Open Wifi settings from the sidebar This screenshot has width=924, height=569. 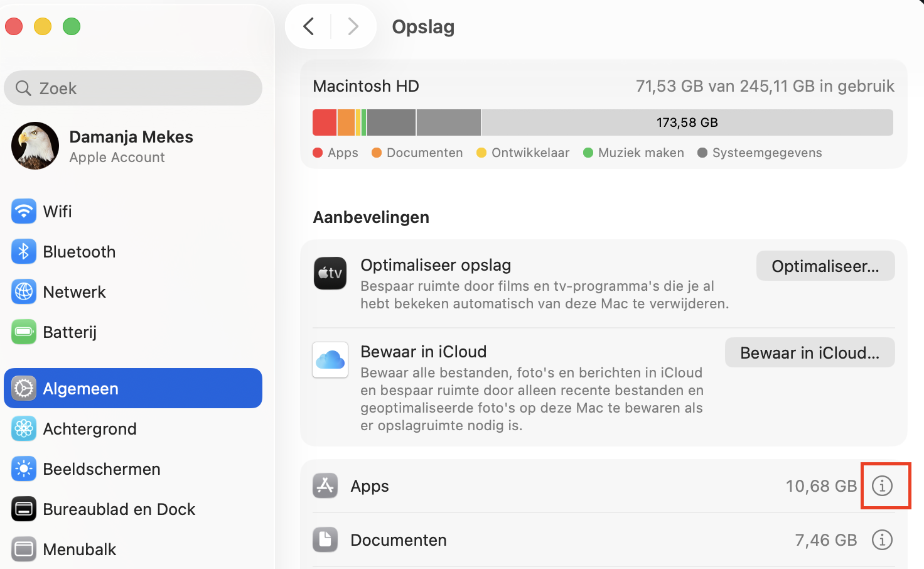(57, 211)
